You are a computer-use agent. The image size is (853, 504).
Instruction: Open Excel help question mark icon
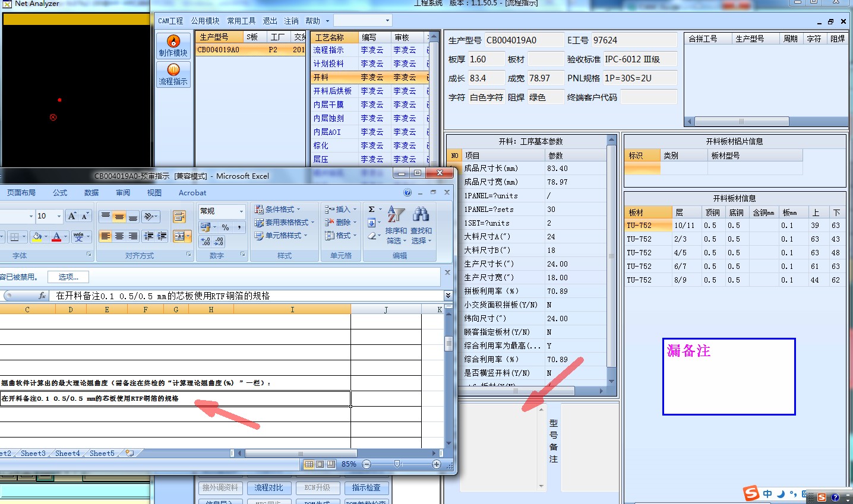coord(407,192)
